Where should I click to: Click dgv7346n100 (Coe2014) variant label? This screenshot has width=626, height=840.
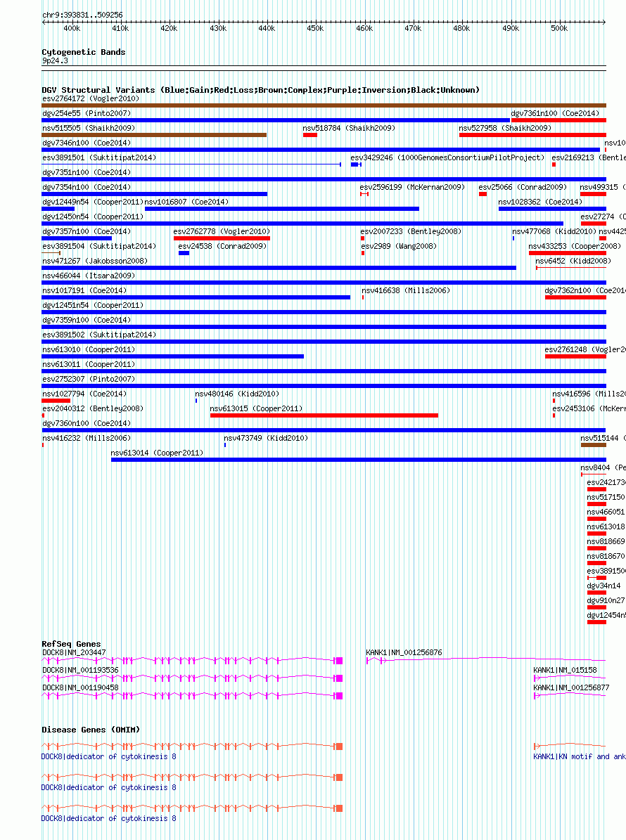pos(87,143)
